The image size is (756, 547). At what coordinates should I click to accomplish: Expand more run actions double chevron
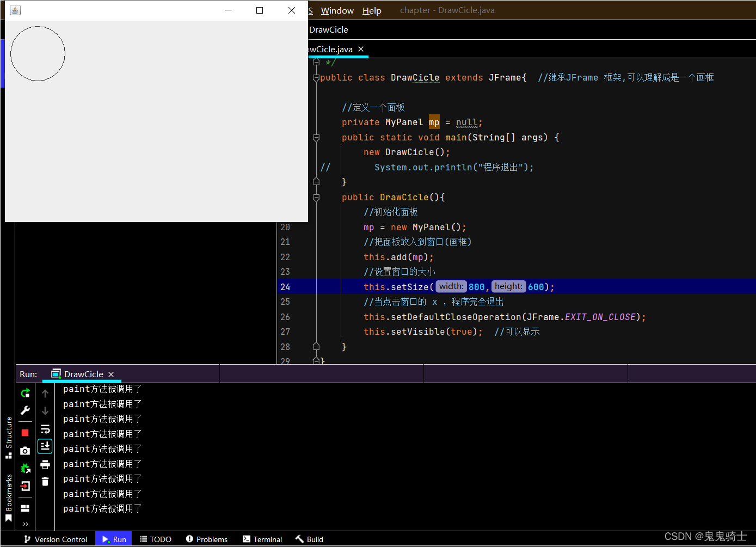(25, 524)
